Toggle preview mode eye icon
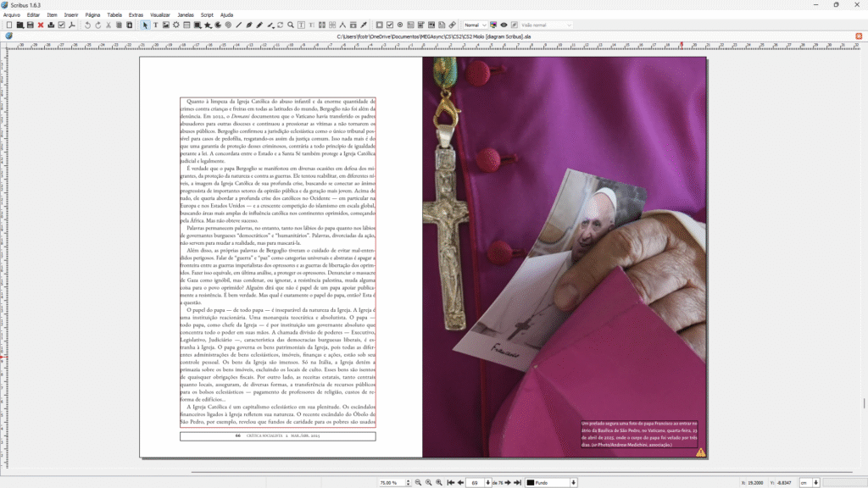868x488 pixels. tap(504, 25)
